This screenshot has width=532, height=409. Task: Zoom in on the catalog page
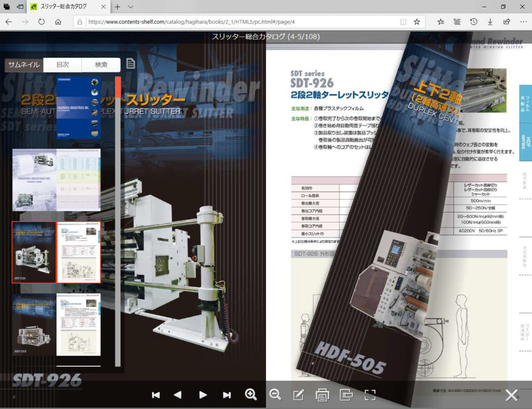coord(251,394)
